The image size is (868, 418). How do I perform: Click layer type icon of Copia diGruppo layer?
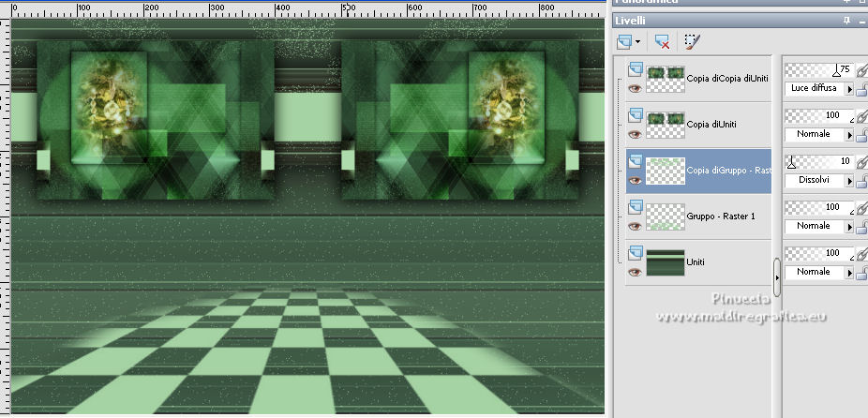pos(636,161)
